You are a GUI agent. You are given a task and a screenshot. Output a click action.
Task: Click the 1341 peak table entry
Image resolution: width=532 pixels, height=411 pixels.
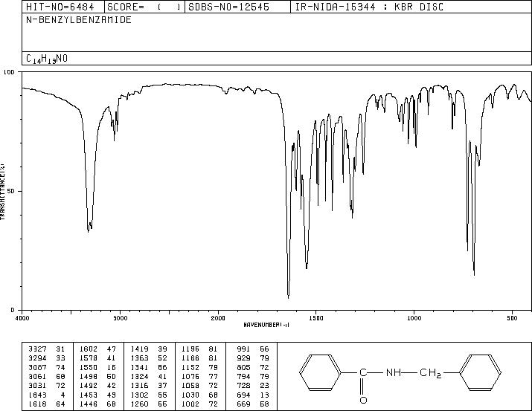coord(149,367)
